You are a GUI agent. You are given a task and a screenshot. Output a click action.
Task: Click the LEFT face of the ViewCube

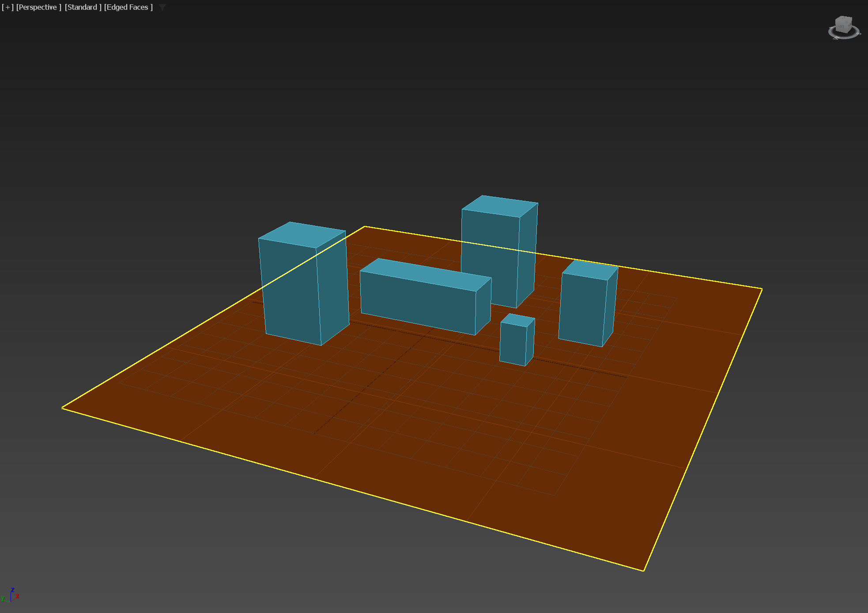(x=842, y=26)
